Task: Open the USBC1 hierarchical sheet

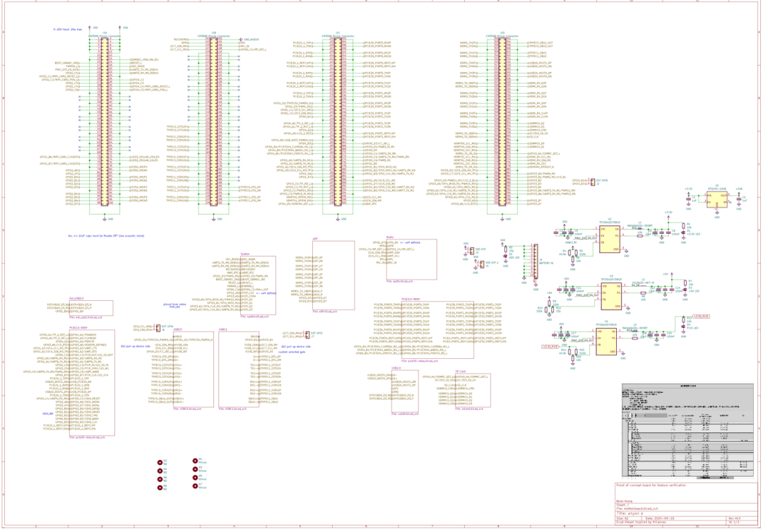Action: click(239, 370)
